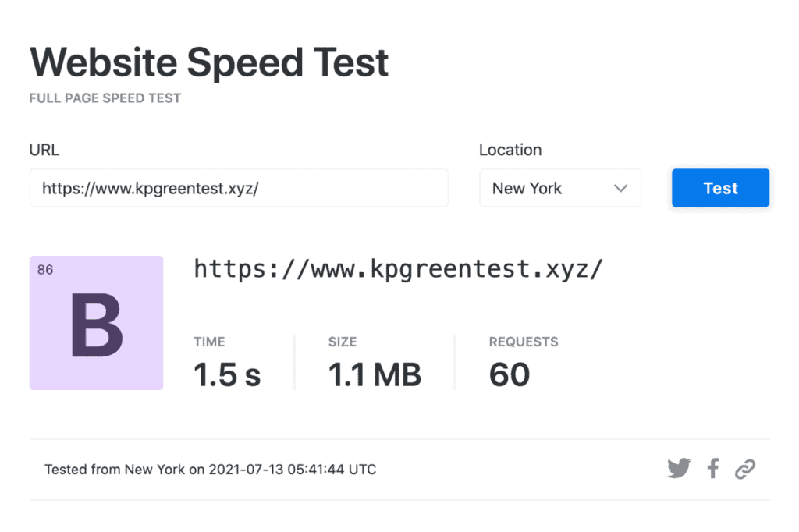Screen dimensions: 799x532
Task: Click the chevron arrow in the Location box
Action: (x=620, y=188)
